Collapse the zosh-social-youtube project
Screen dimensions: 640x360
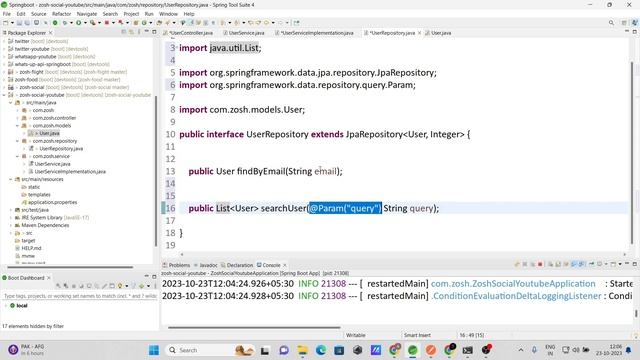[4, 95]
